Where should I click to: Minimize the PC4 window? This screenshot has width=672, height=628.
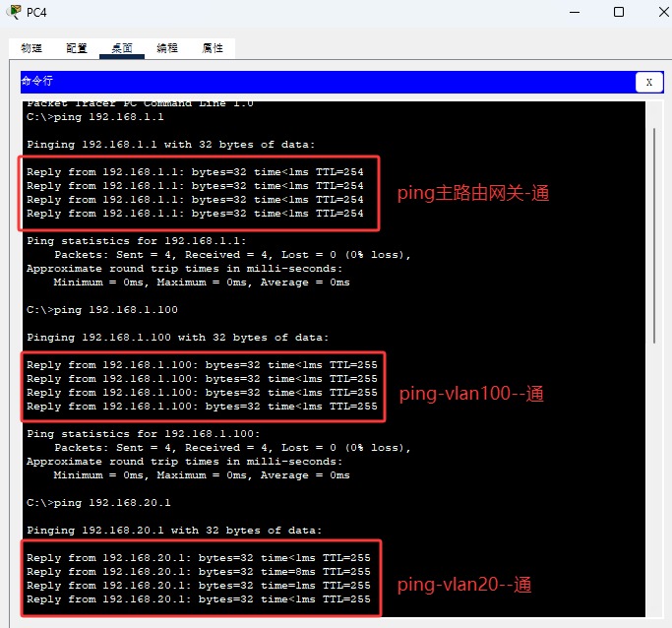click(574, 13)
